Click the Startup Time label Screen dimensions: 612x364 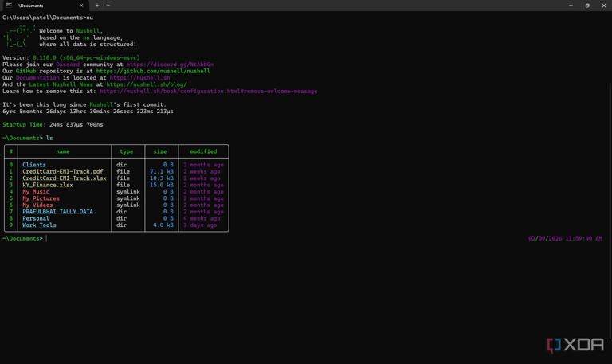[x=24, y=124]
